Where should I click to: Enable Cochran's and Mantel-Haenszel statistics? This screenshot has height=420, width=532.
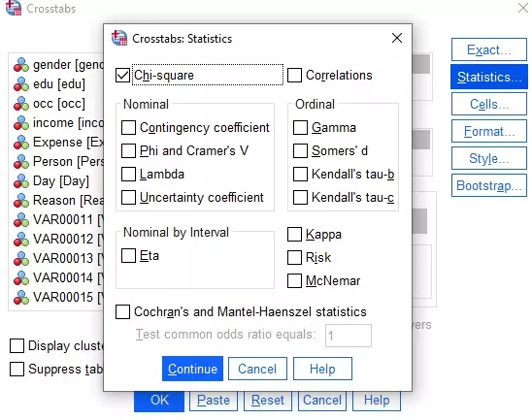coord(122,312)
